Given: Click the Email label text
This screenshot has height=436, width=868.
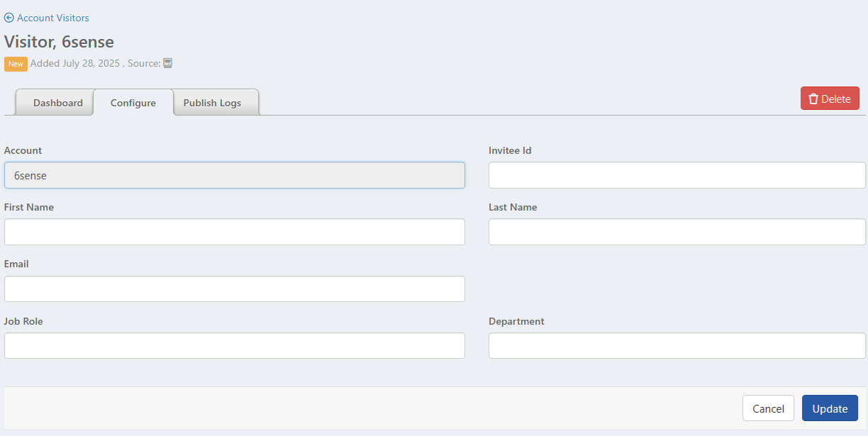Looking at the screenshot, I should (x=16, y=264).
